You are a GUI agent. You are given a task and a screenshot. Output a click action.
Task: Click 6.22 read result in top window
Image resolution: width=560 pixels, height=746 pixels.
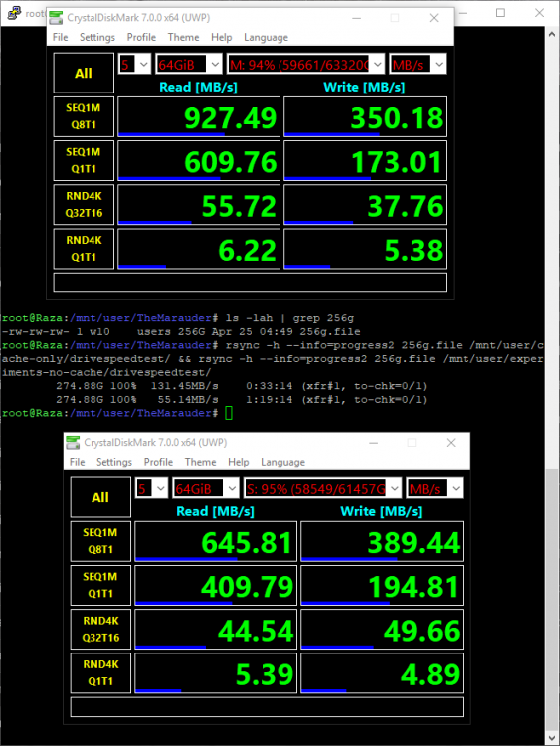click(199, 249)
